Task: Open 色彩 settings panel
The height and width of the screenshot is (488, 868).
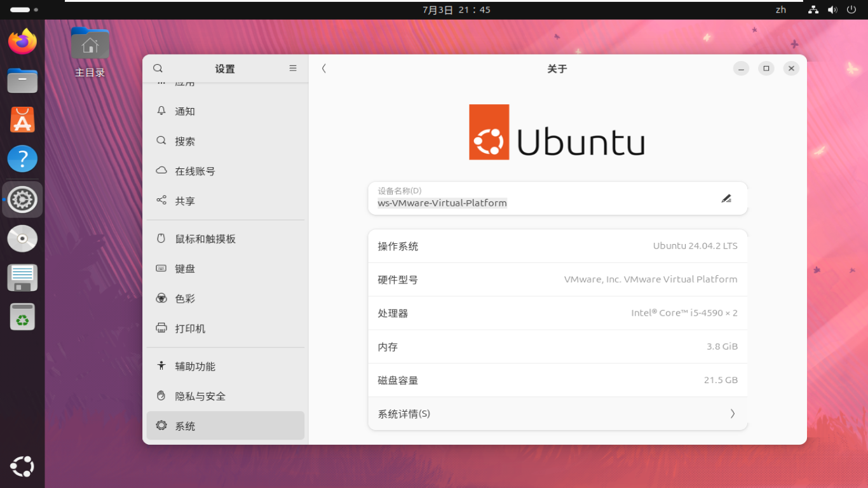Action: coord(226,299)
